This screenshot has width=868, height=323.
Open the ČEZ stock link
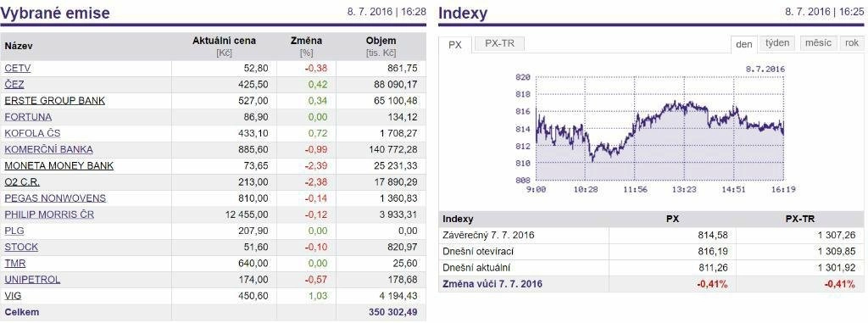(14, 85)
